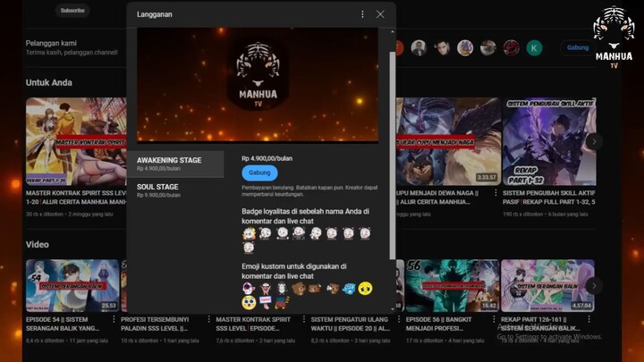Click the Manhua TV banner image in dialog
Screen dimensions: 644x362
point(258,85)
